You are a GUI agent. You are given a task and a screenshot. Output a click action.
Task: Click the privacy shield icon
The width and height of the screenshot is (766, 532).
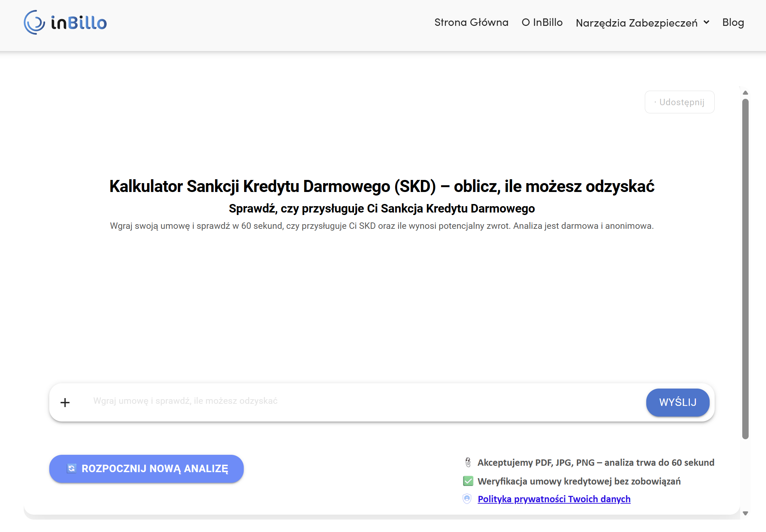(467, 499)
